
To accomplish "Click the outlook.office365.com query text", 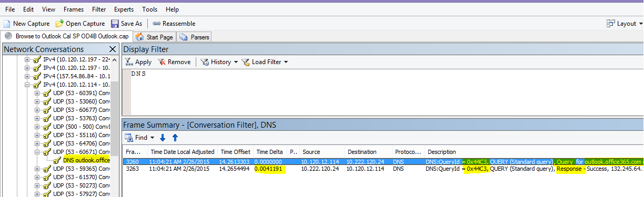I will point(613,161).
